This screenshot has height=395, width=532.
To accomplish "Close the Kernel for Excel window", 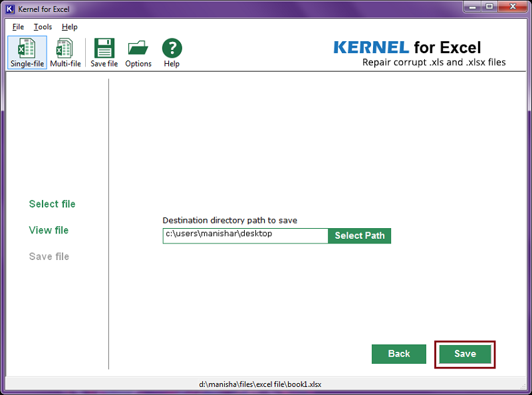I will pos(513,7).
